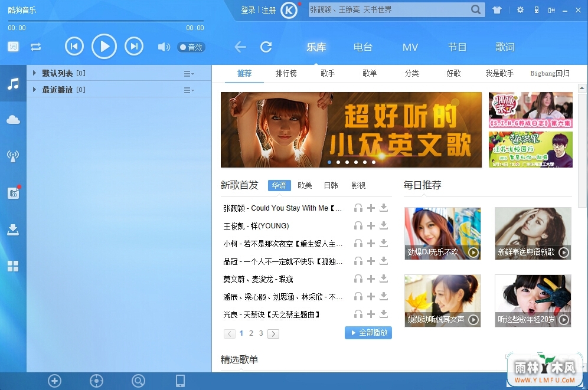Click the KuGou K logo icon
The image size is (588, 390).
[289, 11]
